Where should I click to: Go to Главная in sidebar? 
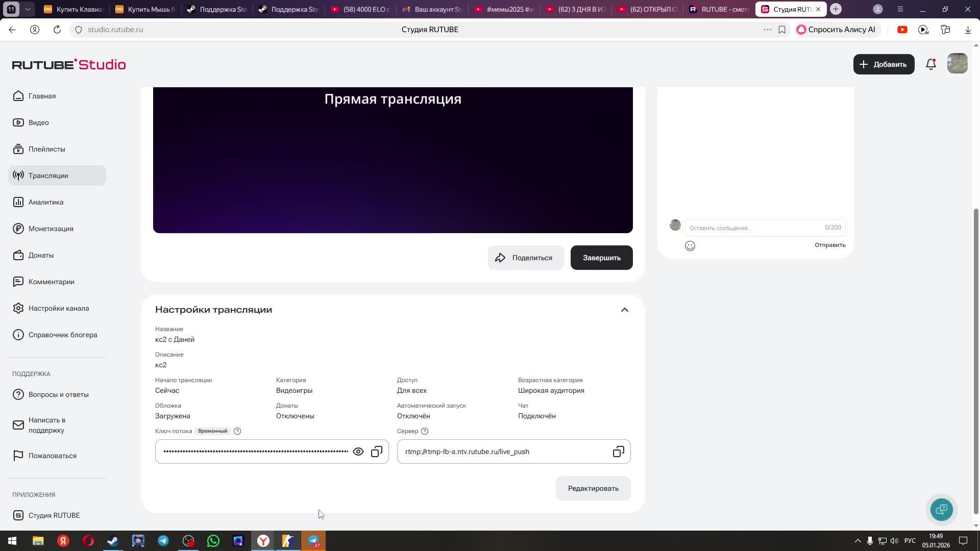click(x=57, y=96)
